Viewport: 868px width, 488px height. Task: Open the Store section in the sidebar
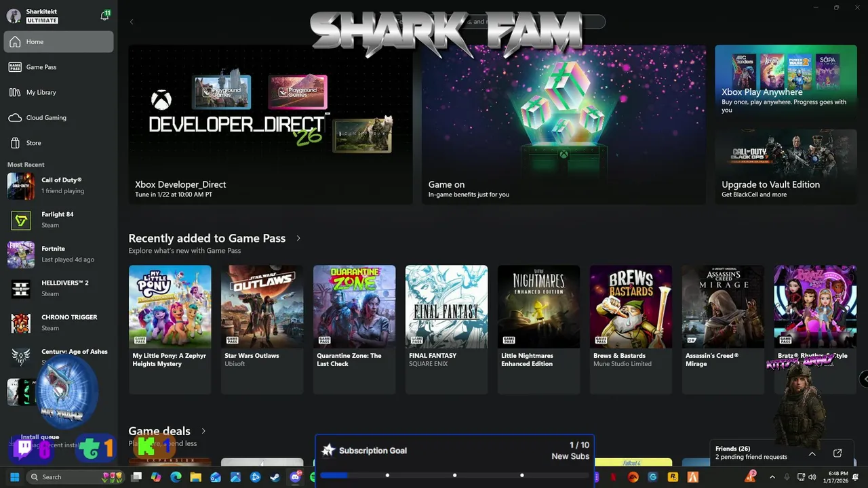tap(58, 143)
